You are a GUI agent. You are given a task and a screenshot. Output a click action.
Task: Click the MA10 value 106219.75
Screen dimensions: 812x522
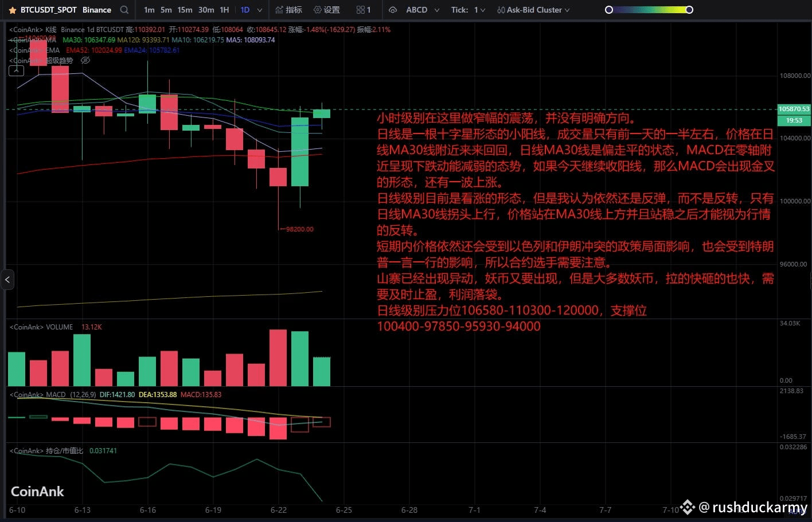click(208, 40)
